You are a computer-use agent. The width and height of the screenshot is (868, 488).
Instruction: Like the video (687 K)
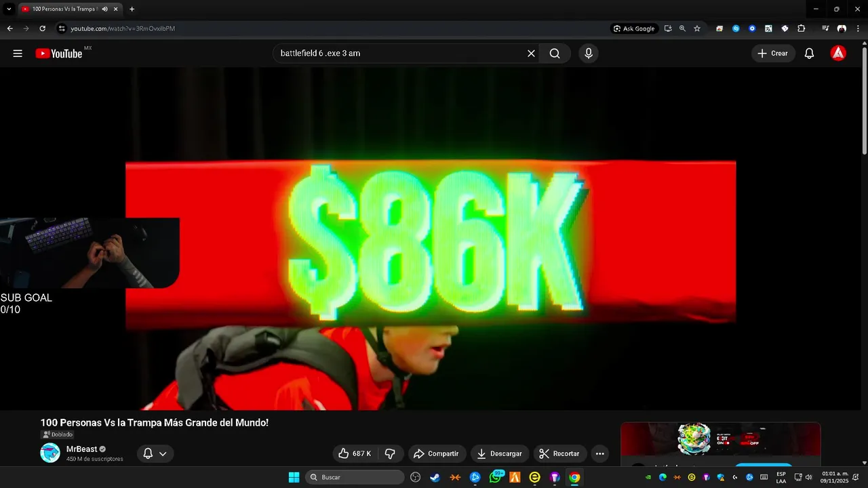(x=355, y=453)
